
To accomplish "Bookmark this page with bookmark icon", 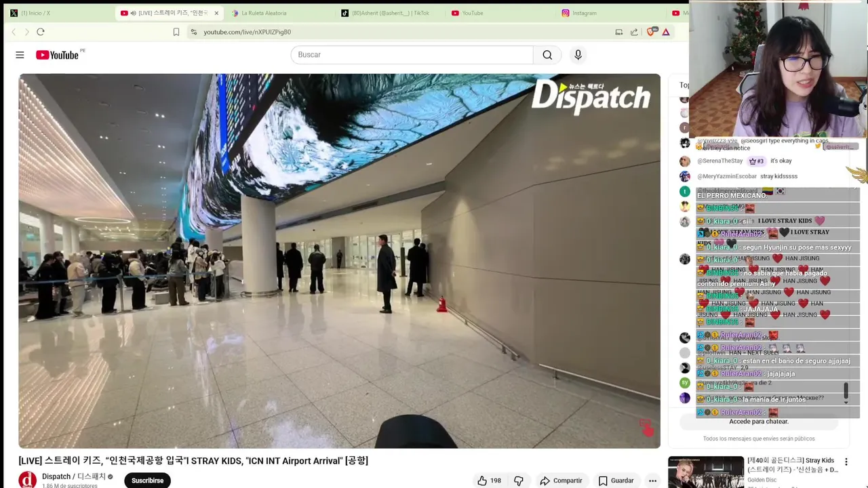I will click(176, 32).
